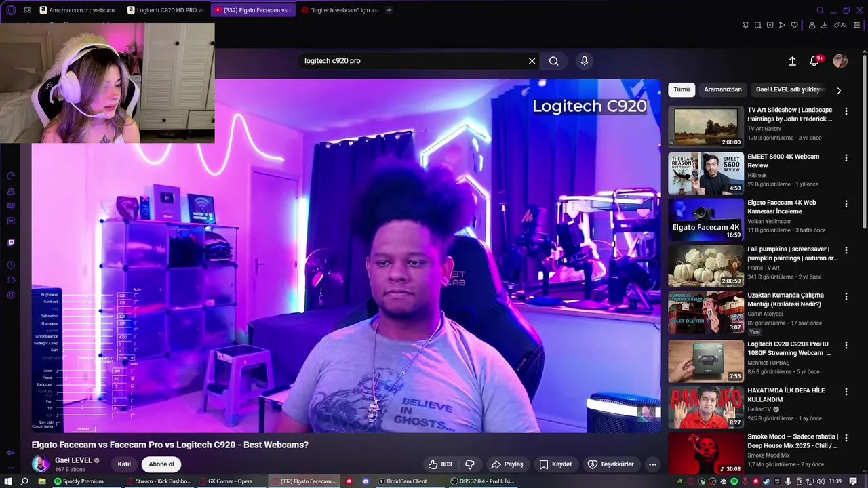This screenshot has height=488, width=868.
Task: Clear the YouTube search text with X
Action: click(x=532, y=61)
